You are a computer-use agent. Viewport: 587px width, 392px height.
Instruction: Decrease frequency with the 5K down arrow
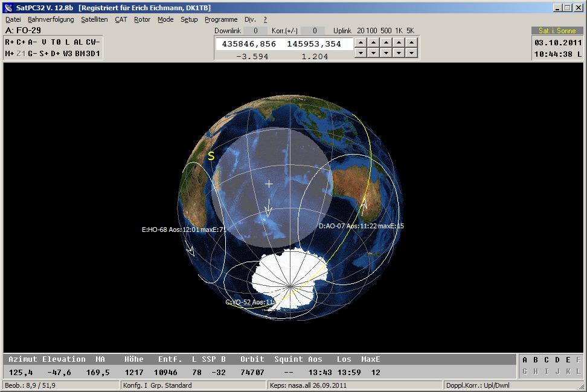[x=411, y=53]
